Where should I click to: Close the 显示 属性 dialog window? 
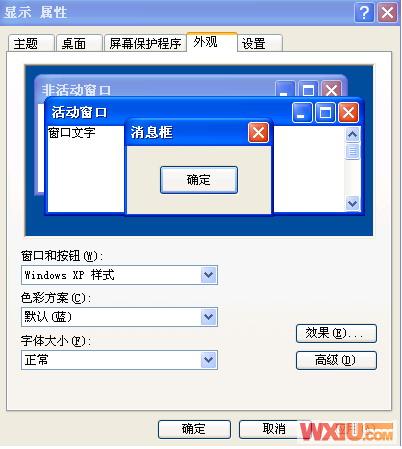pos(387,13)
